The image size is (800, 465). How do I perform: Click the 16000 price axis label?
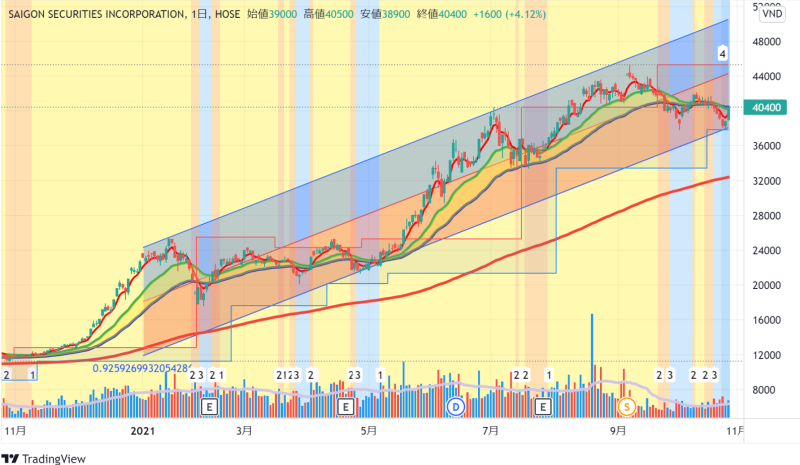(x=766, y=320)
